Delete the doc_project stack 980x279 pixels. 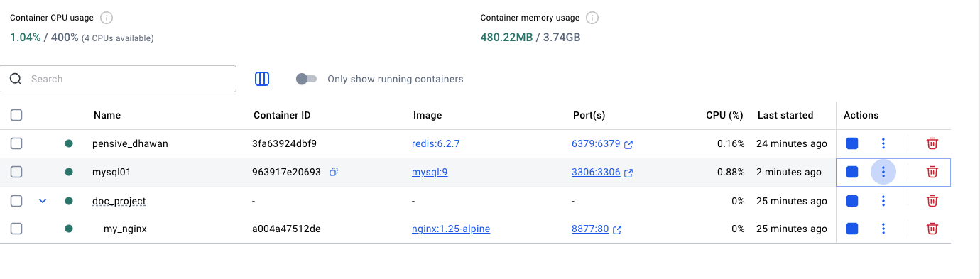click(932, 201)
